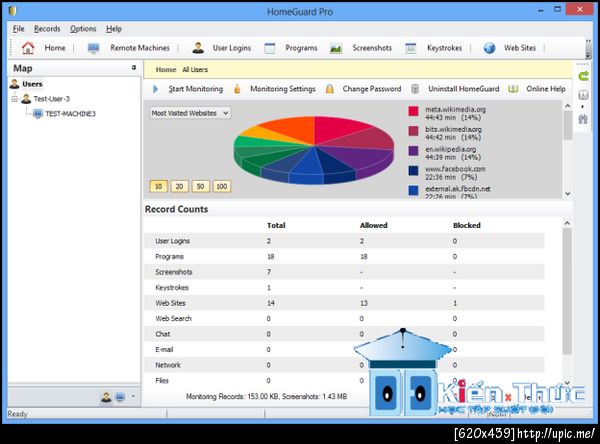Click the pin icon on Map panel

tap(134, 68)
